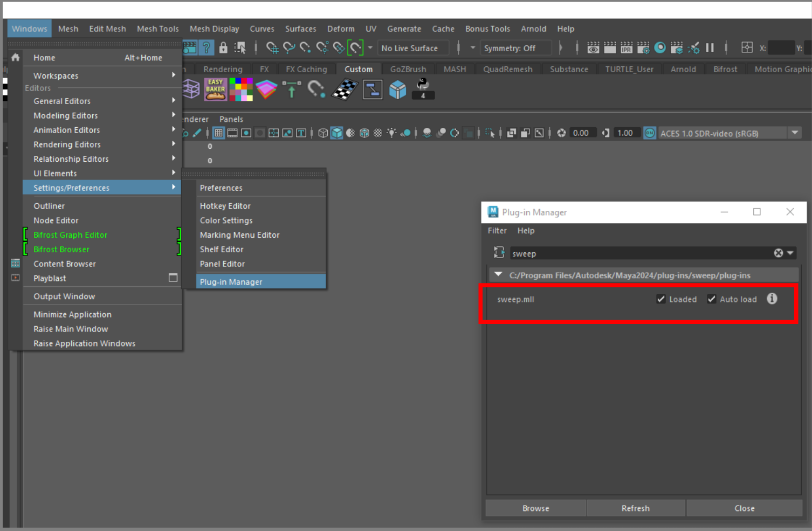
Task: Open the Symmetry: Off dropdown
Action: [515, 48]
